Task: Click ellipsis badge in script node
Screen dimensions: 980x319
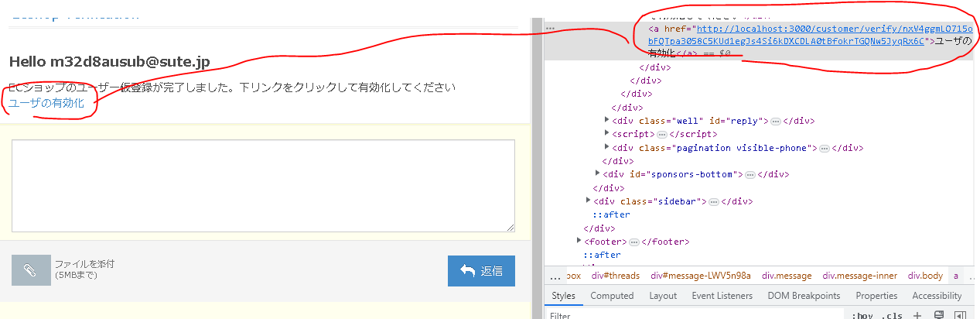Action: click(x=661, y=135)
